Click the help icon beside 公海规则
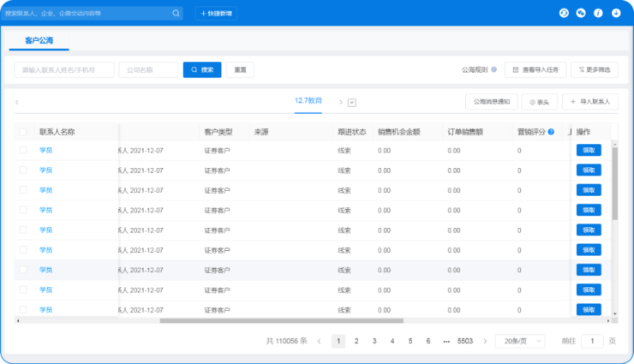634x364 pixels. point(494,69)
